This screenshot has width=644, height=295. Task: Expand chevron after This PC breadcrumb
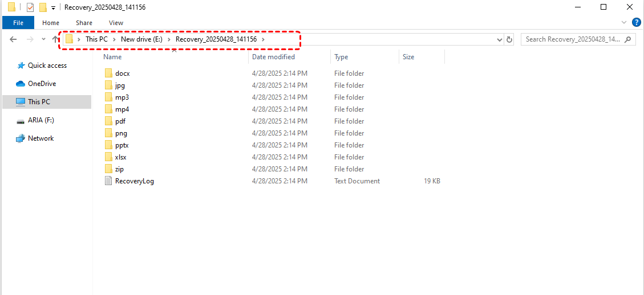coord(114,39)
